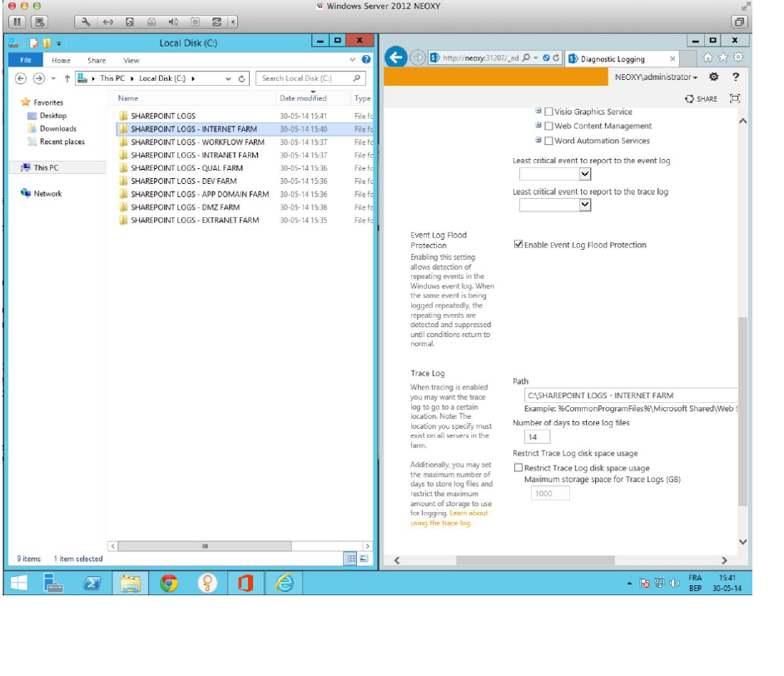Check Word Automation Services checkbox
The height and width of the screenshot is (676, 784).
[x=548, y=141]
